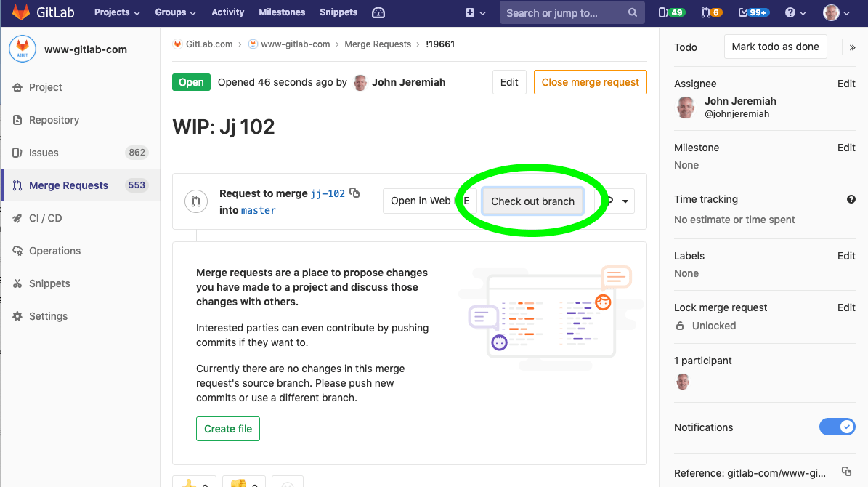Click the author avatar beside John Jeremiah

(x=360, y=83)
